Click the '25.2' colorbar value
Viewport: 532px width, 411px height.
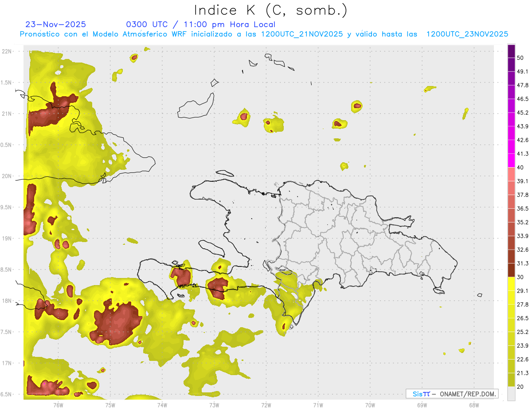pyautogui.click(x=523, y=332)
